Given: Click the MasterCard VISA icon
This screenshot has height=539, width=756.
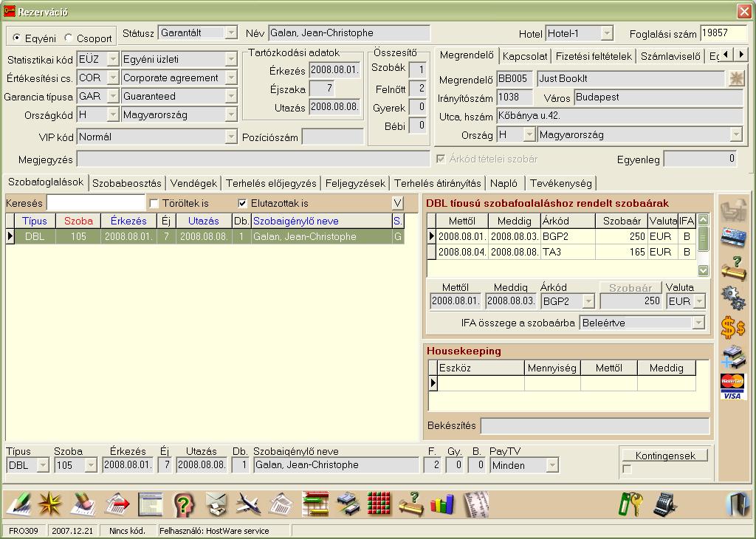Looking at the screenshot, I should click(733, 386).
